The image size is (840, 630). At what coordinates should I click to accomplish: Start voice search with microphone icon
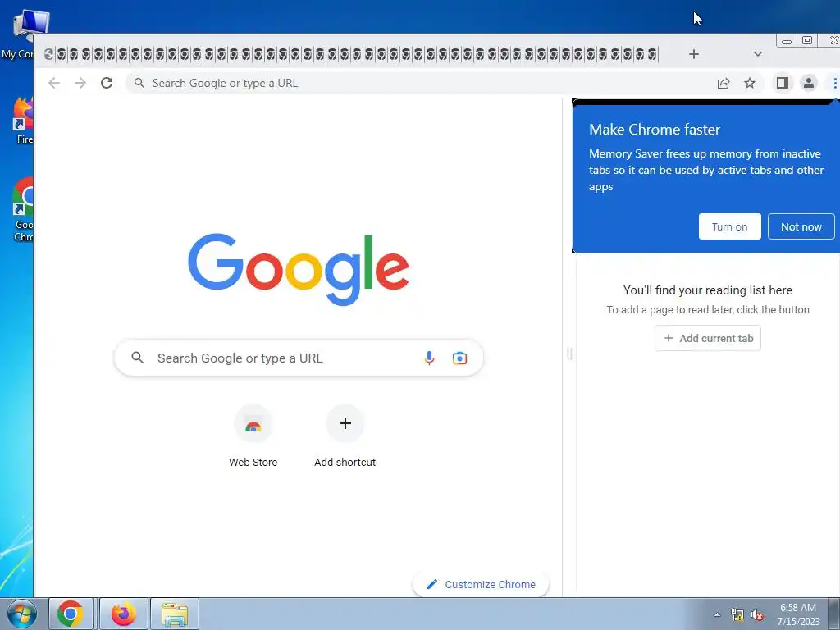click(429, 358)
